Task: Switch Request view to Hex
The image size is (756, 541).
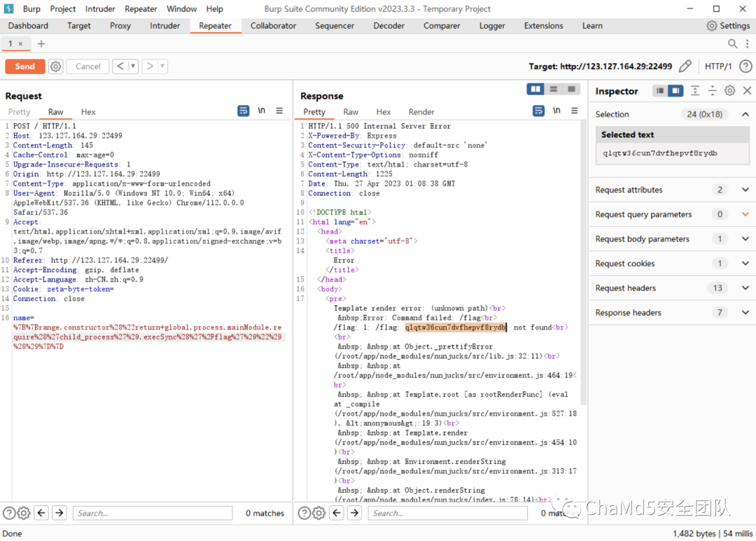Action: pyautogui.click(x=88, y=112)
